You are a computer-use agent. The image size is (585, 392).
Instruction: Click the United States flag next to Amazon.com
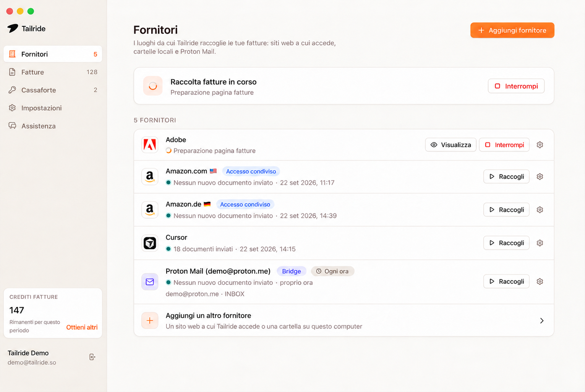point(213,171)
